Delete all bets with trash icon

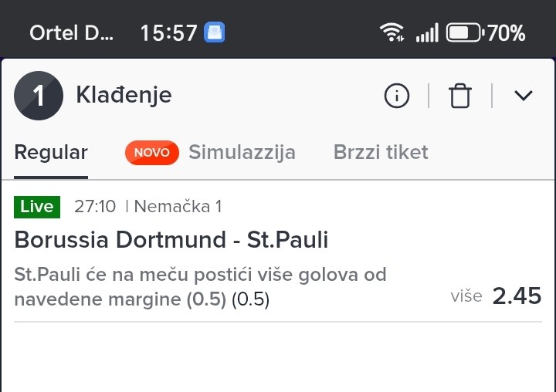pos(460,96)
